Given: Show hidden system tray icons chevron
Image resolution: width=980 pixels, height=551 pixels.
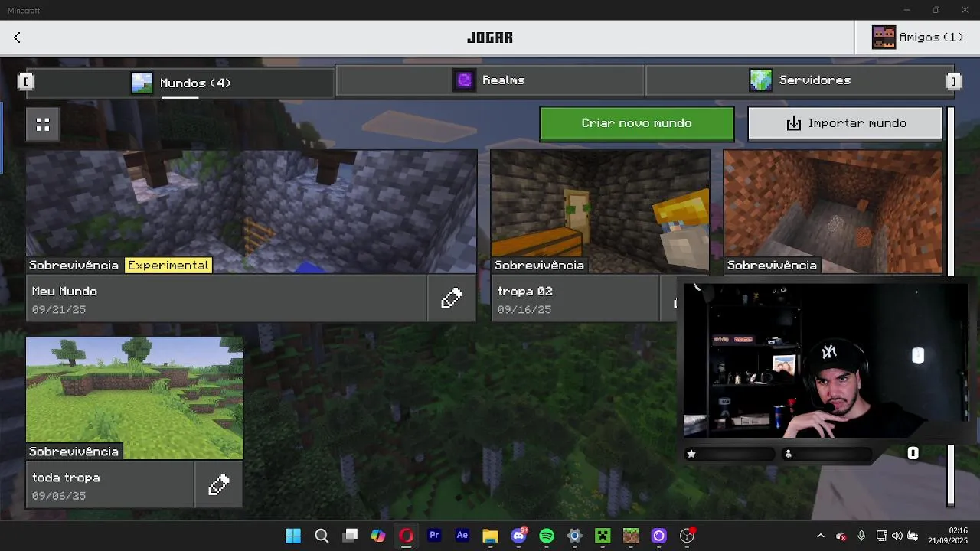Looking at the screenshot, I should click(821, 536).
